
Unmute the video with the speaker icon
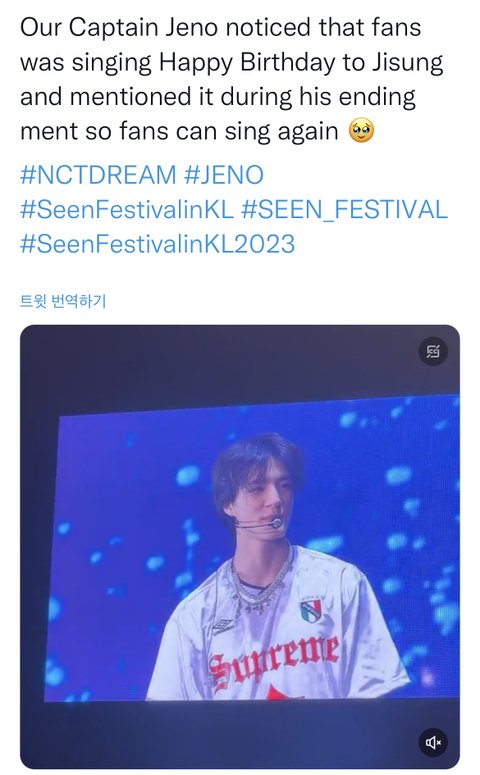(433, 742)
